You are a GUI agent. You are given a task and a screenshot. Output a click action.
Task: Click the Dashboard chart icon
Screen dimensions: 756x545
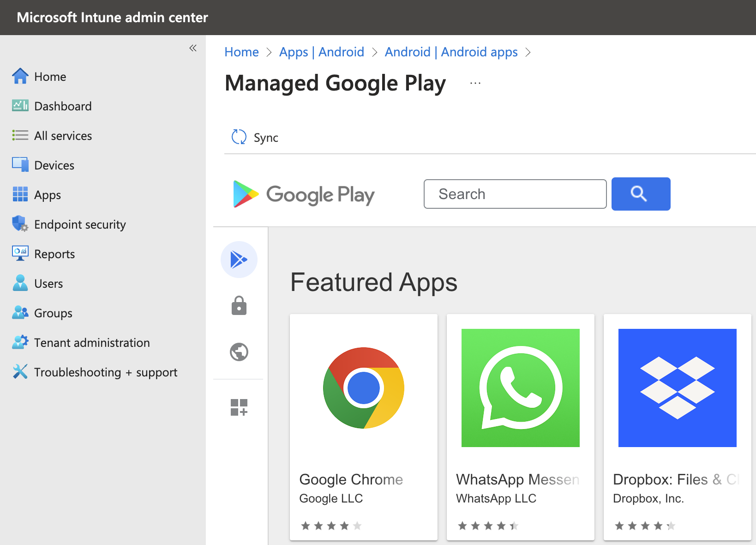click(x=20, y=106)
